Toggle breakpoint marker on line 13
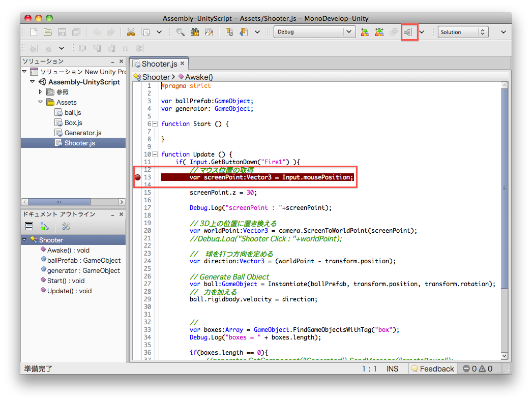Screen dimensions: 532x402 [138, 177]
